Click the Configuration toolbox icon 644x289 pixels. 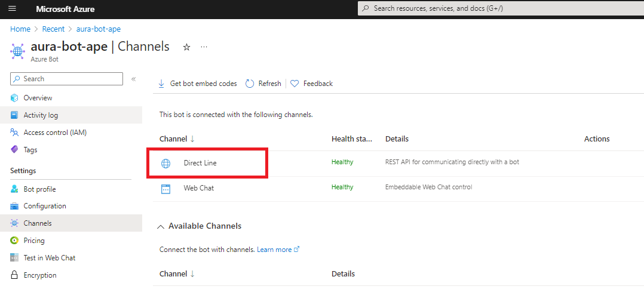(x=14, y=206)
